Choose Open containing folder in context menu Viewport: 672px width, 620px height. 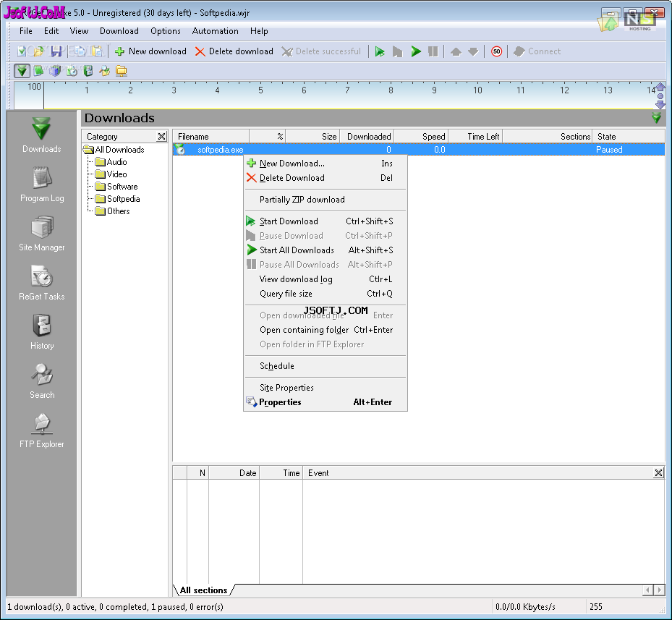pyautogui.click(x=326, y=330)
